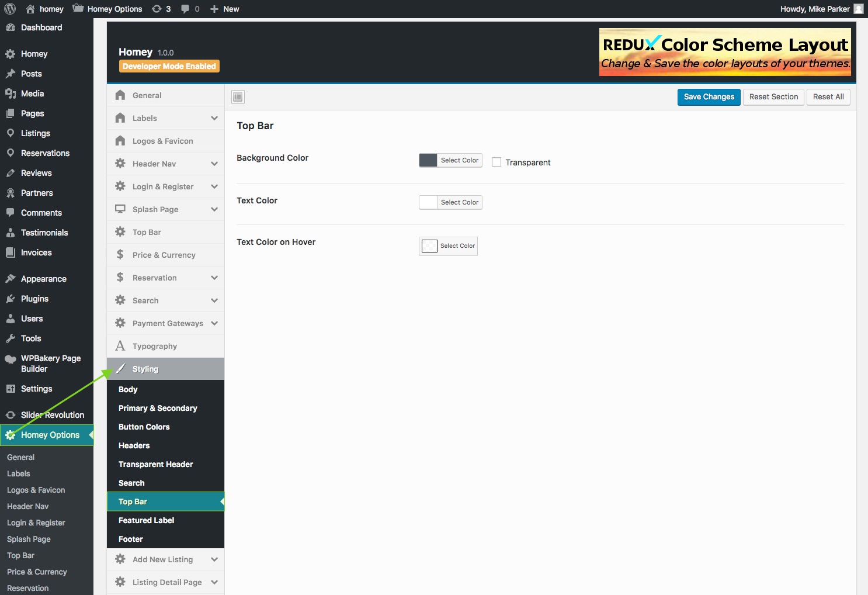Open Button Colors subsection
Viewport: 868px width, 595px height.
point(165,427)
